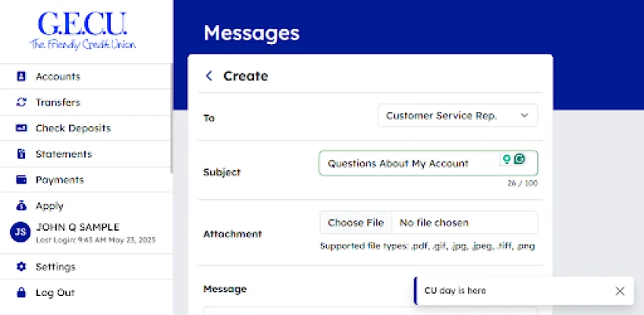
Task: Click the Payments card icon
Action: point(21,180)
